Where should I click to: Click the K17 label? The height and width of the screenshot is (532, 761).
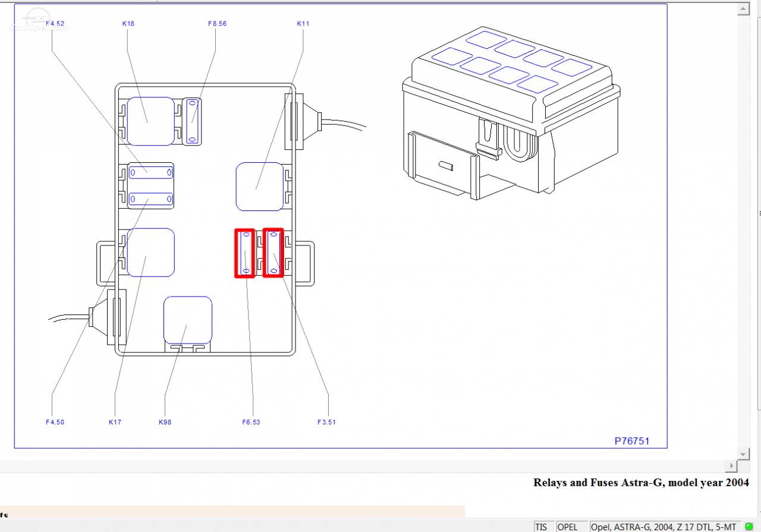[115, 422]
